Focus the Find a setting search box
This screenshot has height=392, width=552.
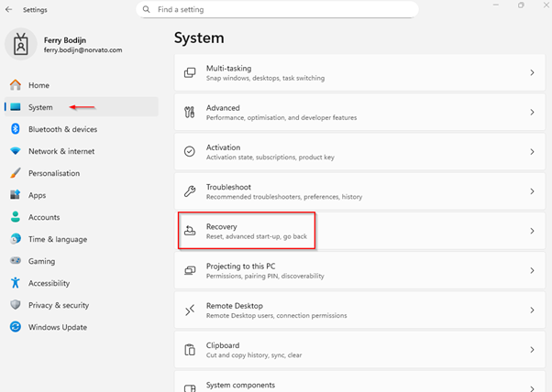tap(284, 10)
